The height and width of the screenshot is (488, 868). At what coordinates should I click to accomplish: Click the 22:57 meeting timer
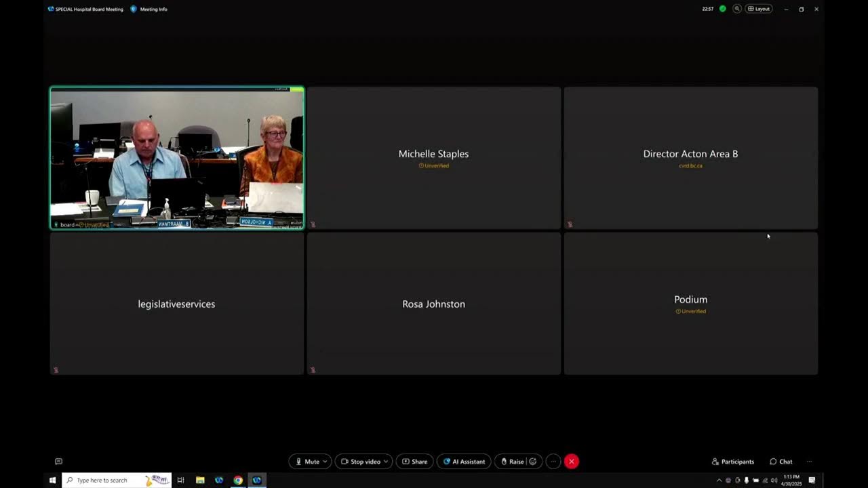click(x=708, y=9)
